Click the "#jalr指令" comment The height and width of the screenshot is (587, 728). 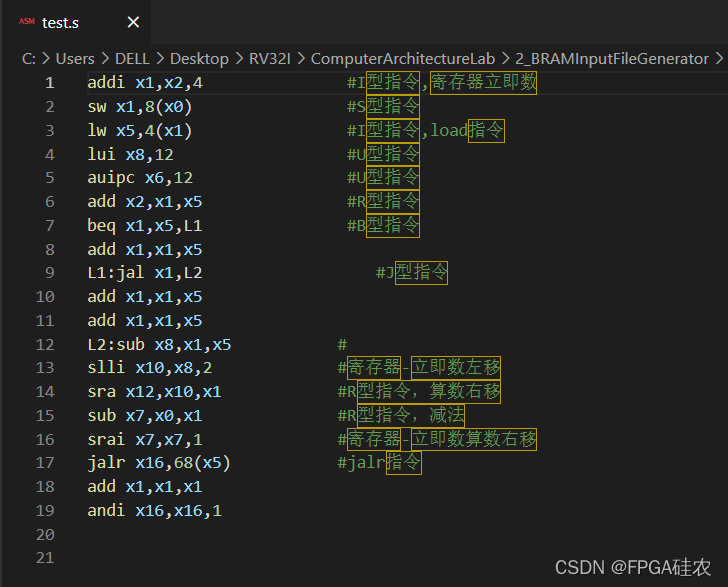click(x=380, y=463)
